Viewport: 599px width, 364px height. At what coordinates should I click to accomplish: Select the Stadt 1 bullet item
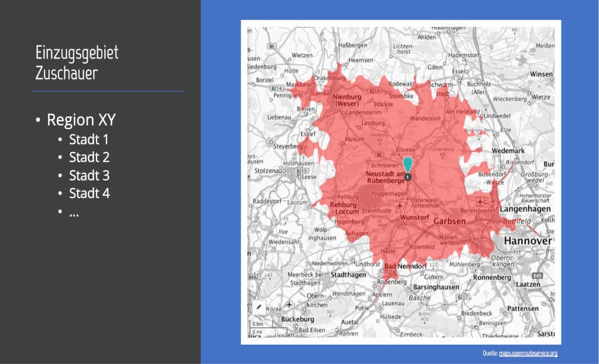click(x=89, y=140)
